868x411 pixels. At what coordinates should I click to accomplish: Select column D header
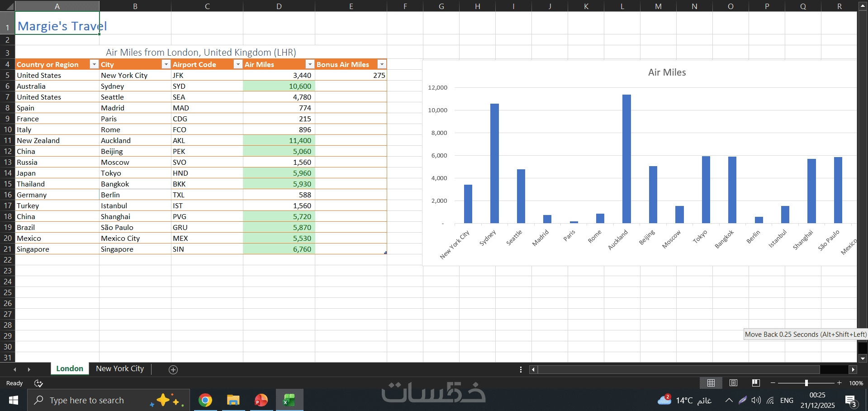point(279,6)
